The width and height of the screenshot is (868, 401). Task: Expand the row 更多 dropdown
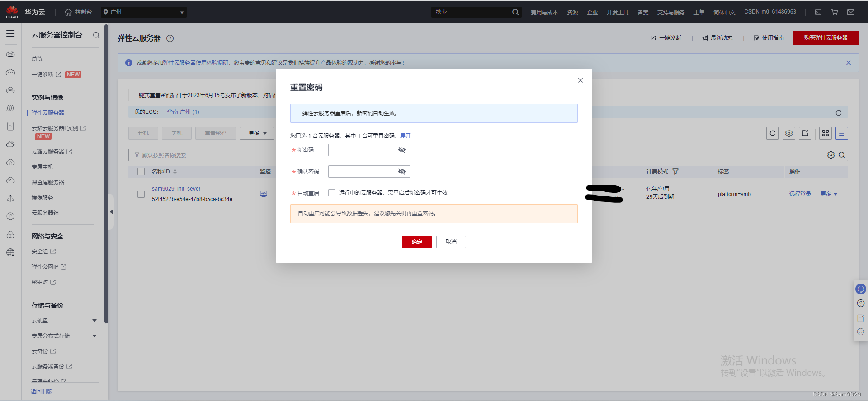[829, 194]
